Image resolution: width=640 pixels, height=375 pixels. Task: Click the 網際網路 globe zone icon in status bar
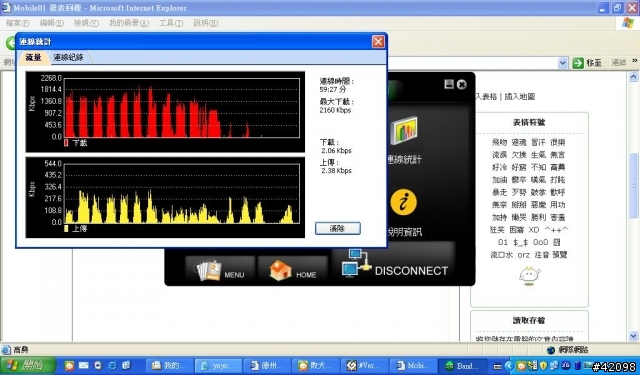(551, 350)
